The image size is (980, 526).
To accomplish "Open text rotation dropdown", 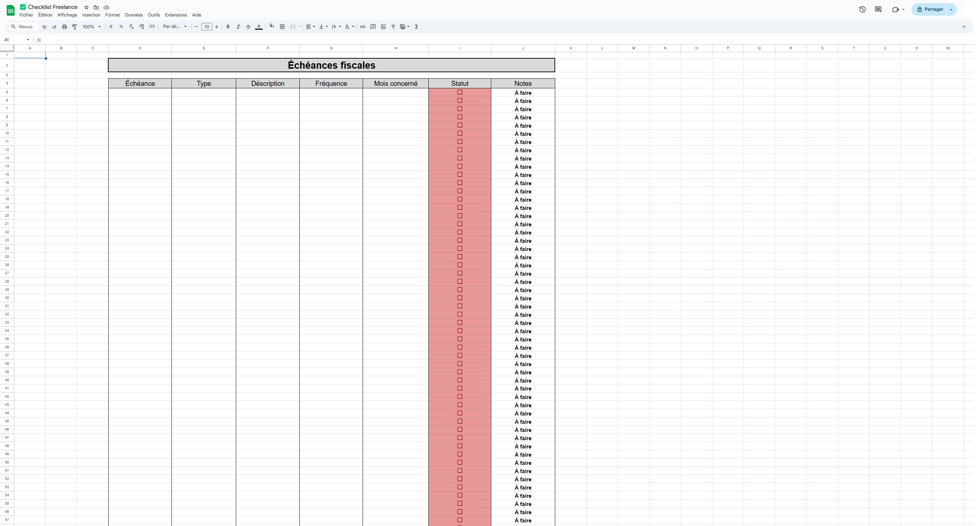I will (x=349, y=27).
